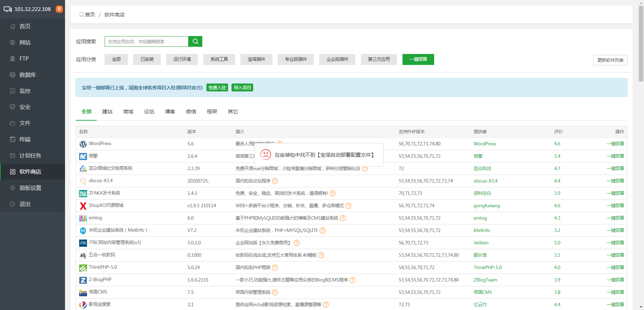The width and height of the screenshot is (644, 310).
Task: Select the 商城 category tab
Action: 128,111
